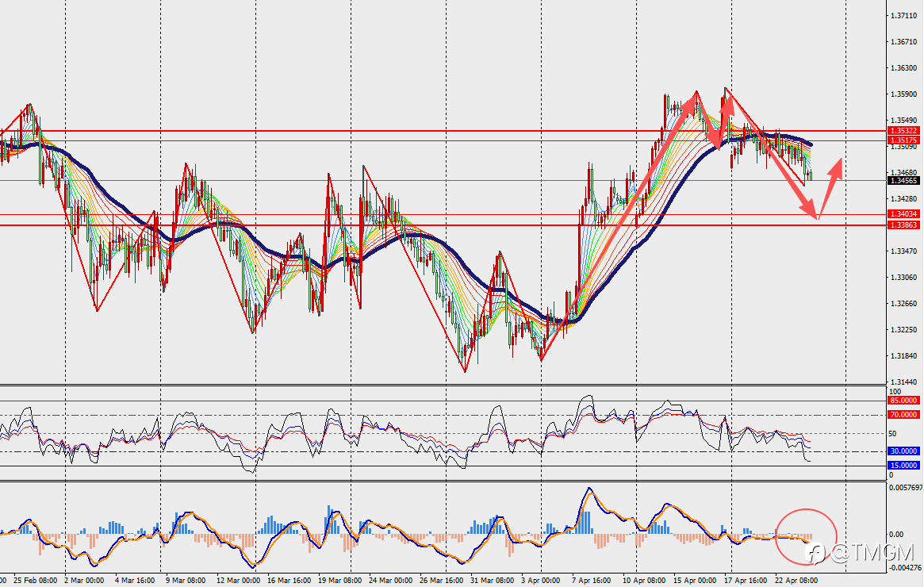This screenshot has height=587, width=924.
Task: Click price axis value 1.36710
Action: point(904,42)
